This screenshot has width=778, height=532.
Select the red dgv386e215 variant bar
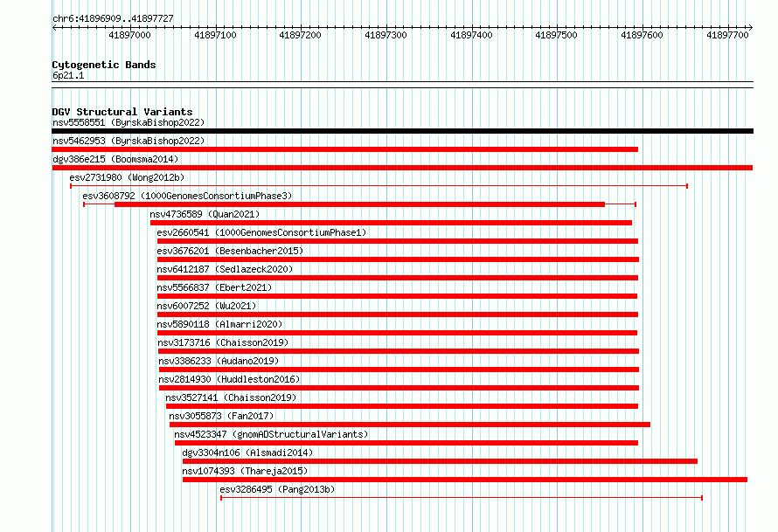402,168
